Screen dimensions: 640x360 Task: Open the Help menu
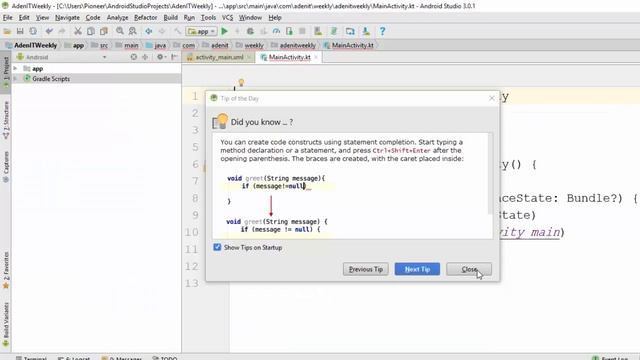[275, 18]
